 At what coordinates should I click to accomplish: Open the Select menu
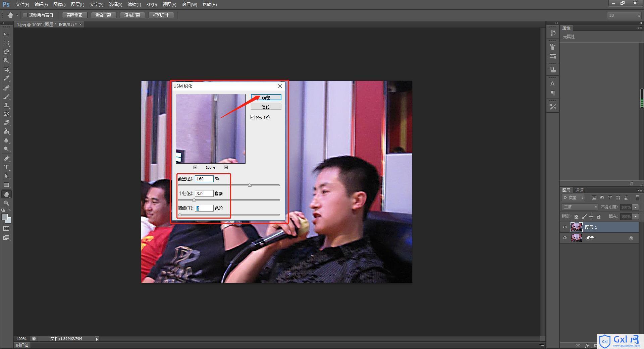(x=115, y=4)
